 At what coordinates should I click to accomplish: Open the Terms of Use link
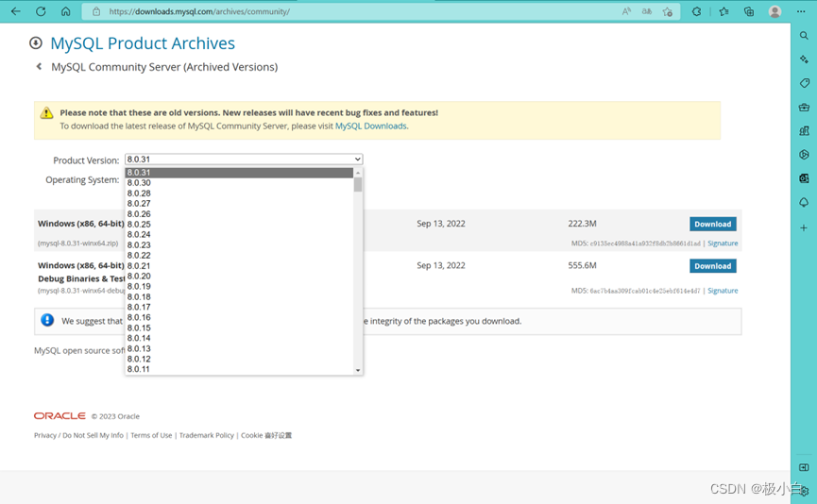click(x=151, y=435)
